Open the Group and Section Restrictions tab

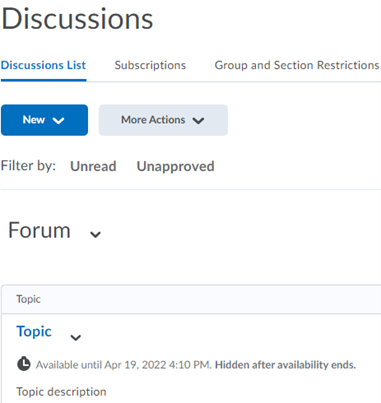coord(297,65)
